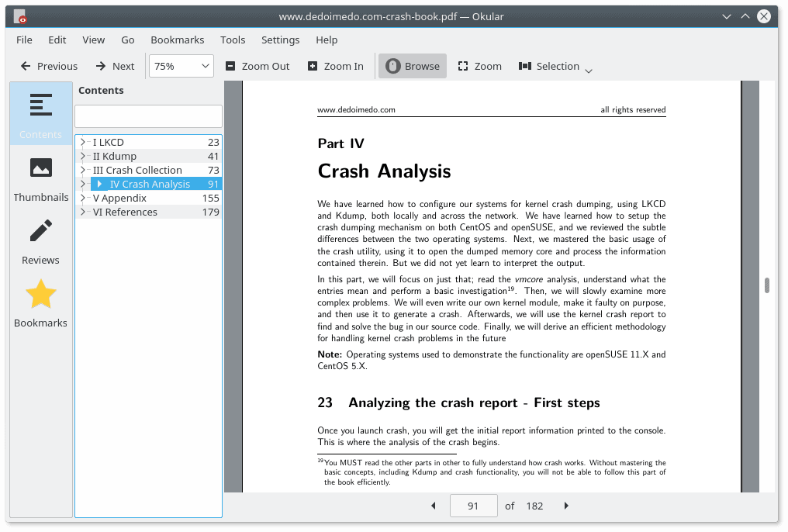Image resolution: width=788 pixels, height=532 pixels.
Task: Click the Contents panel title
Action: point(101,91)
